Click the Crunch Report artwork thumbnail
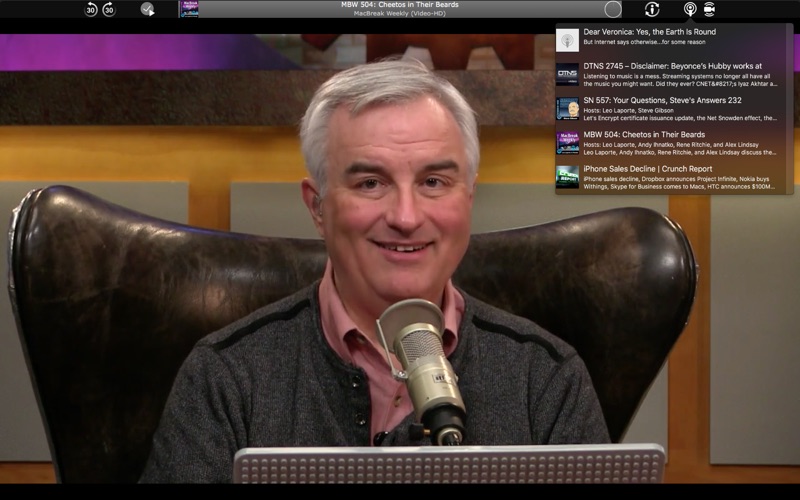Viewport: 800px width, 500px height. pyautogui.click(x=568, y=176)
